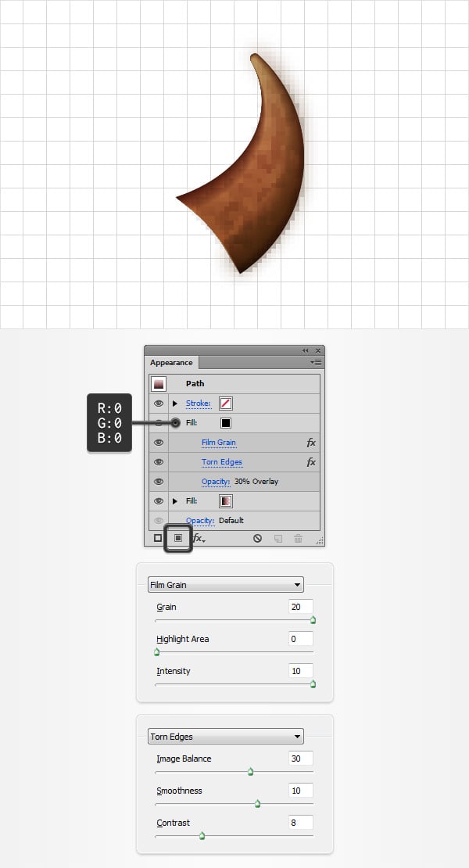
Task: Click the Contrast slider handle
Action: point(202,836)
